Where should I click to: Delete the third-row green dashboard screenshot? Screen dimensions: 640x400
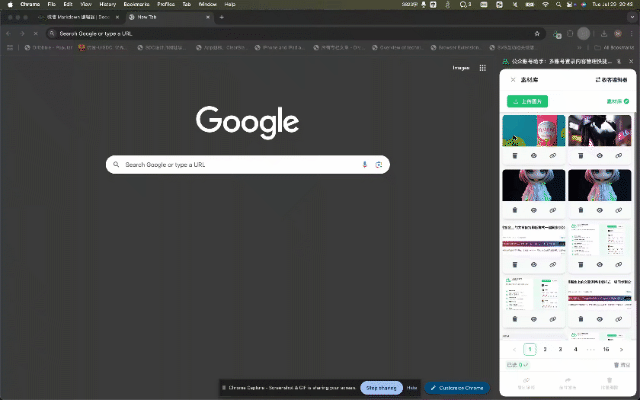580,264
